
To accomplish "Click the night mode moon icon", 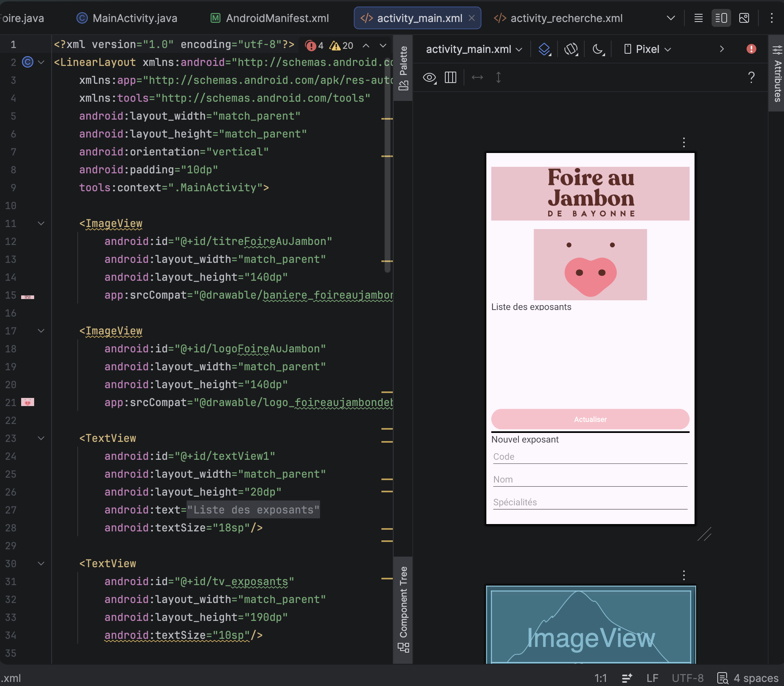I will 598,49.
